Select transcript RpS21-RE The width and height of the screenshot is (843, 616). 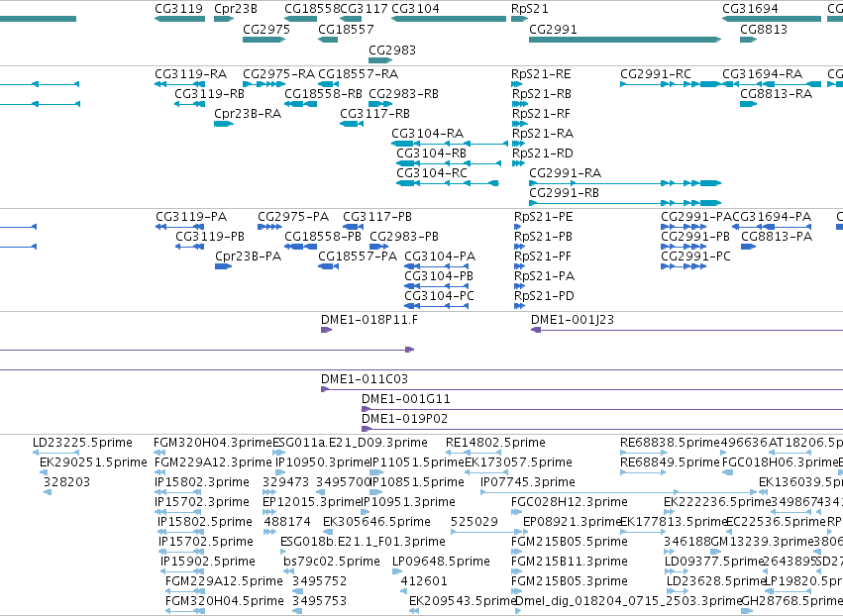[517, 84]
